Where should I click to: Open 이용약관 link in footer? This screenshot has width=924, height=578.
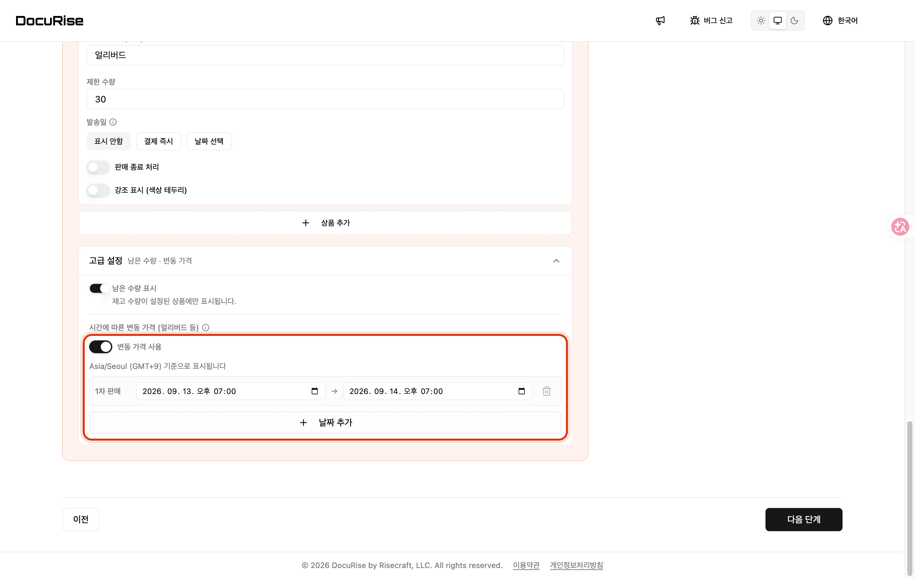click(526, 565)
